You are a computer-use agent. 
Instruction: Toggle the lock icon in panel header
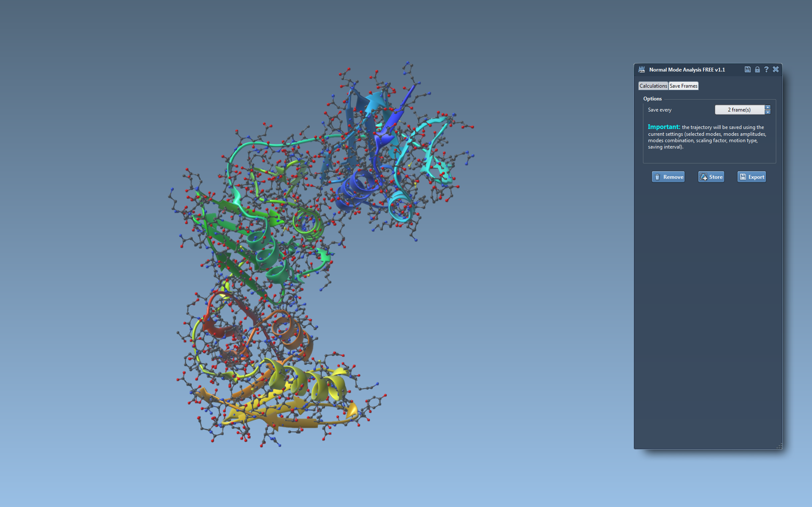757,69
